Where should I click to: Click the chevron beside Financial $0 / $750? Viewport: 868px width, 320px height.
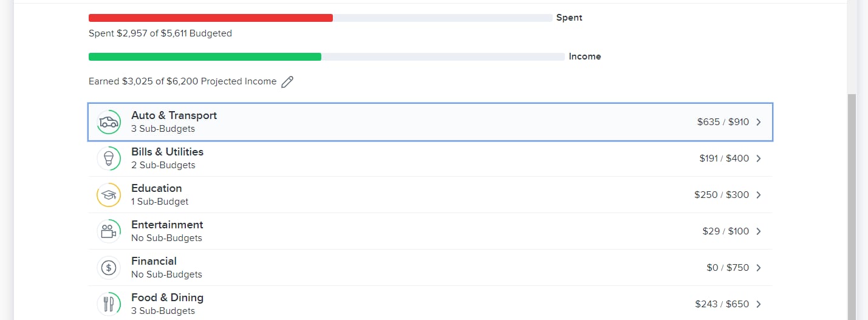758,268
